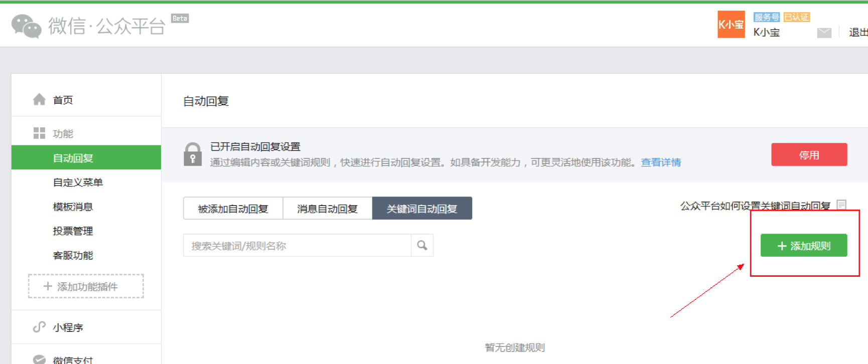Select the 关键词自动回复 tab
868x364 pixels.
tap(422, 208)
